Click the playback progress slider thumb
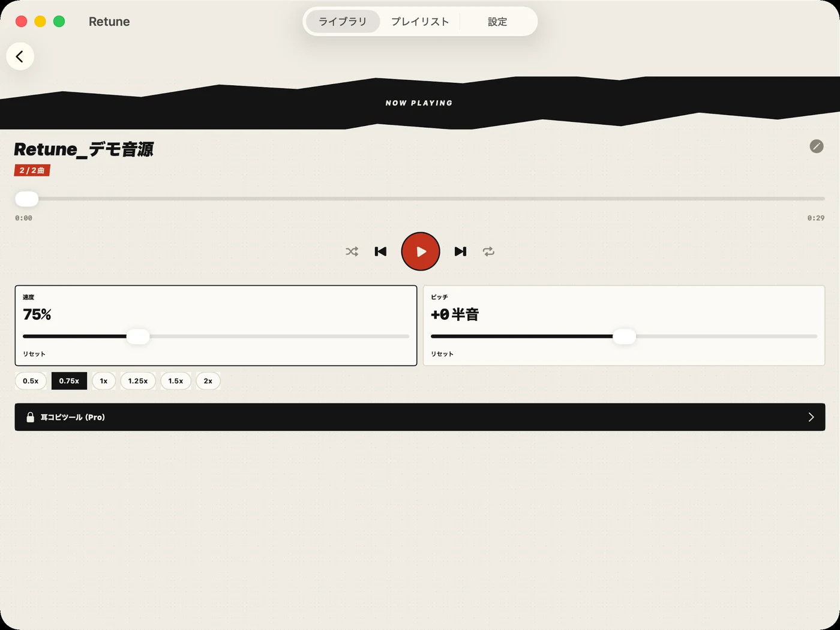 [26, 199]
